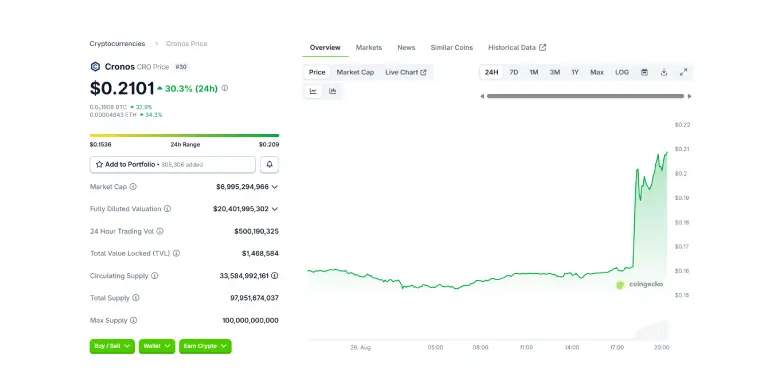The height and width of the screenshot is (388, 783).
Task: Select the Market Cap chart toggle
Action: coord(355,72)
